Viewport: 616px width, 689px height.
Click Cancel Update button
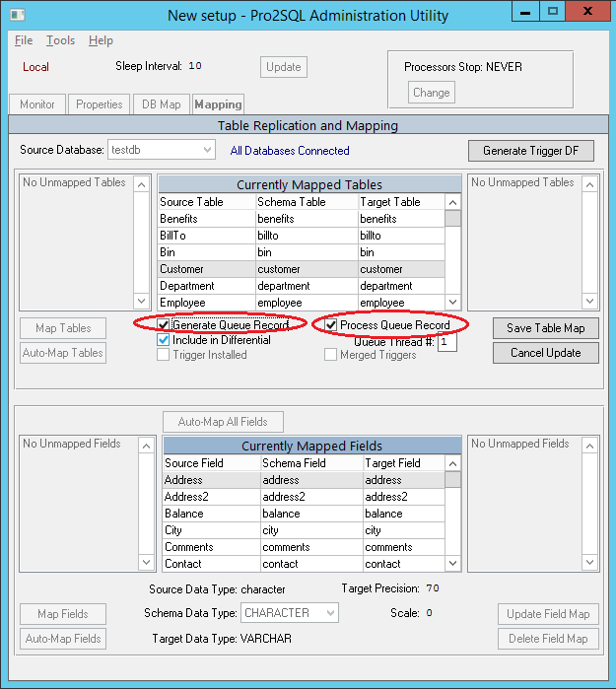(546, 353)
